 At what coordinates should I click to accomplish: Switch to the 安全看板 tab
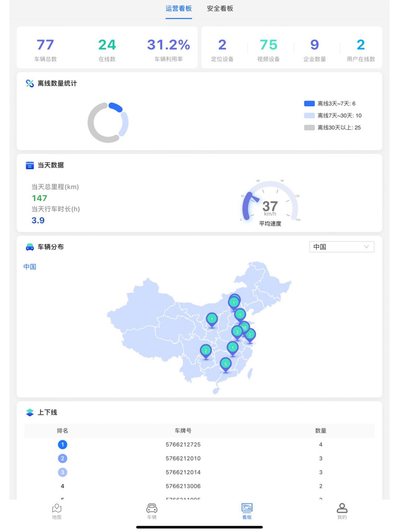click(220, 8)
